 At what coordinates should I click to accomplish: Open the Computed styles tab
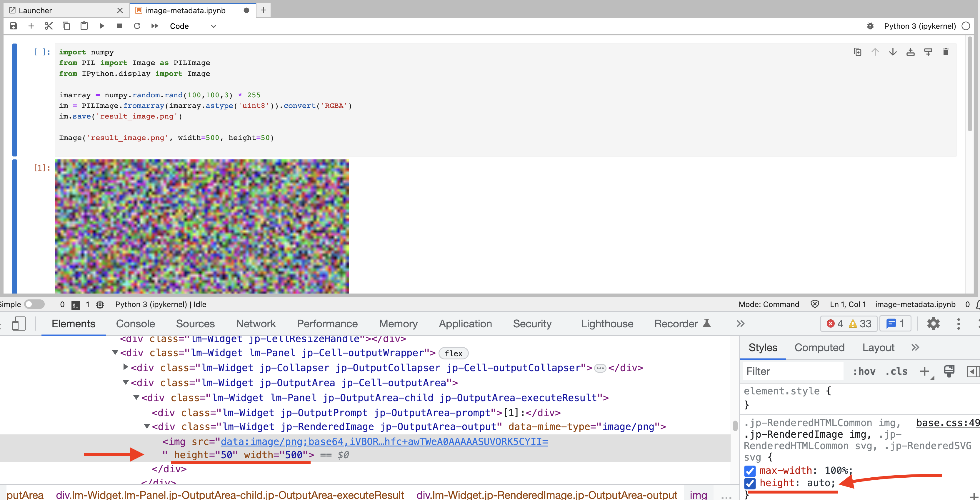[819, 347]
